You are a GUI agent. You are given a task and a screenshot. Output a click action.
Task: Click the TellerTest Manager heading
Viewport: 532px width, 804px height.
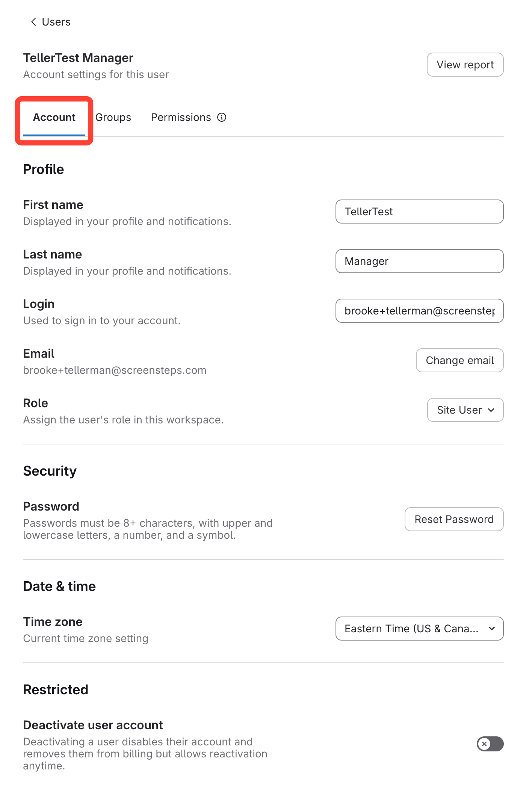point(78,58)
